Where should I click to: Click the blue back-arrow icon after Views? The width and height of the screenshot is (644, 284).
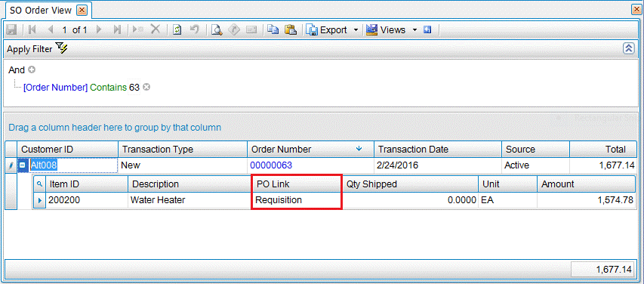pyautogui.click(x=427, y=30)
